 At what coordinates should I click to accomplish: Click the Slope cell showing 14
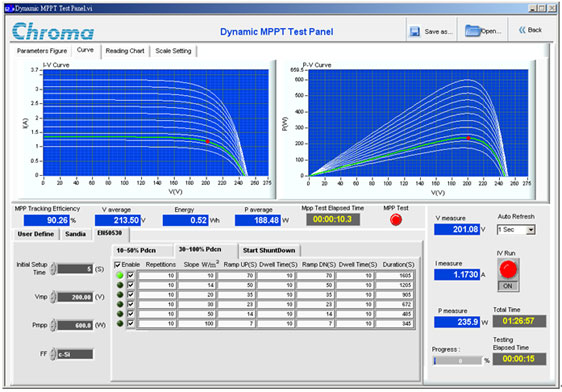(197, 285)
